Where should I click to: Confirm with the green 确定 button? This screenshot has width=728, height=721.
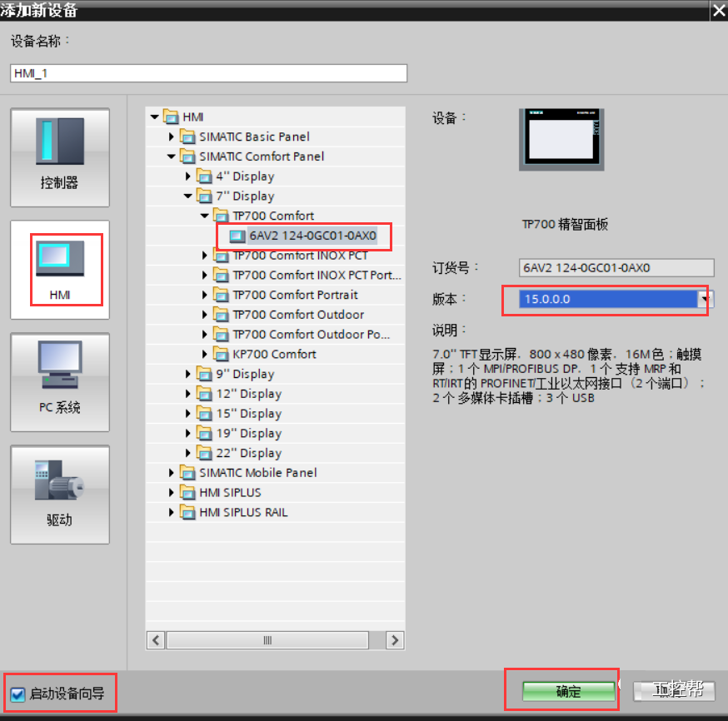568,691
